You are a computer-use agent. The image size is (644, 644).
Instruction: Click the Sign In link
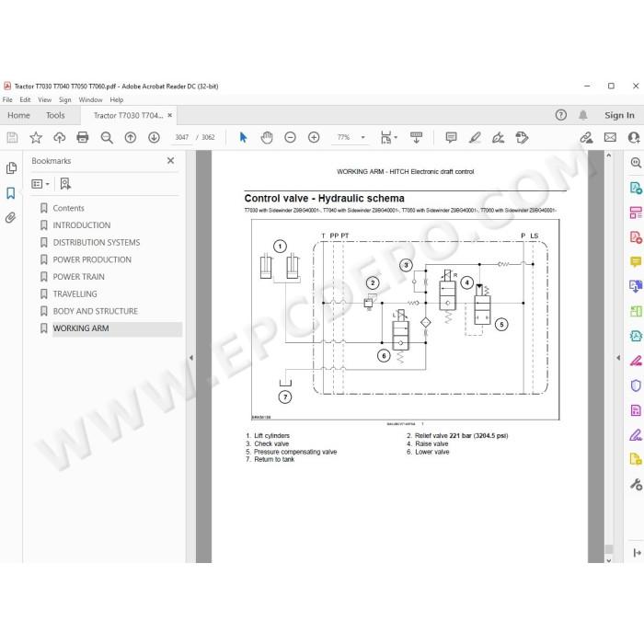coord(619,115)
